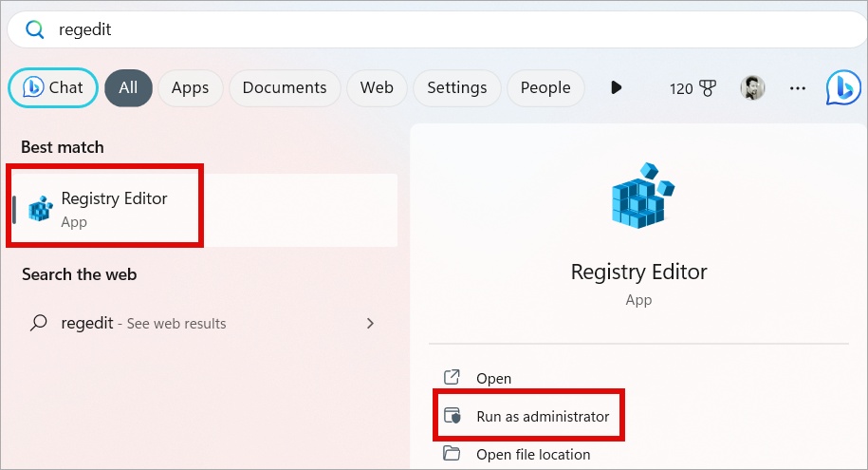Choose Open file location

533,455
